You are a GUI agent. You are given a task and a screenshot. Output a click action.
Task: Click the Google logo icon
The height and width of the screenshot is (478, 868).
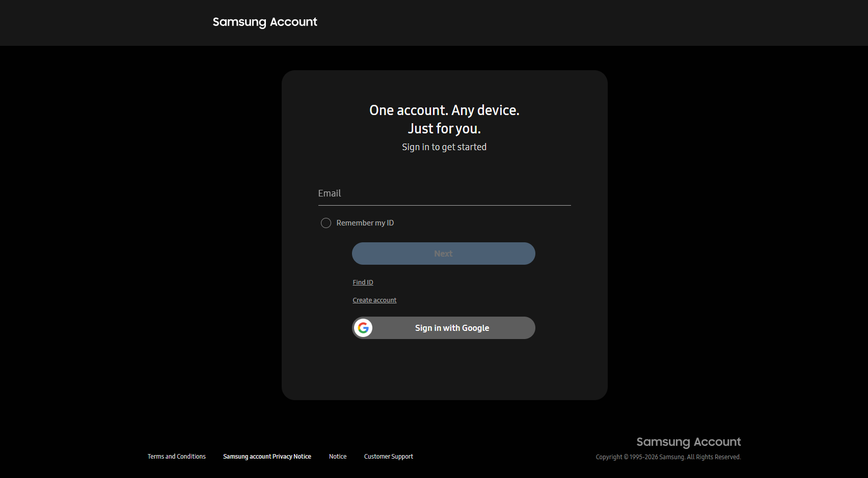pos(363,328)
